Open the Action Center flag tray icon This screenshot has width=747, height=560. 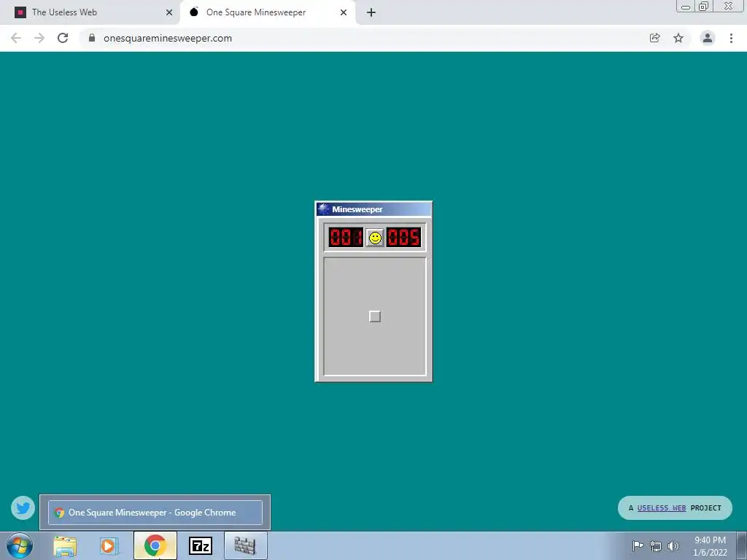tap(638, 545)
